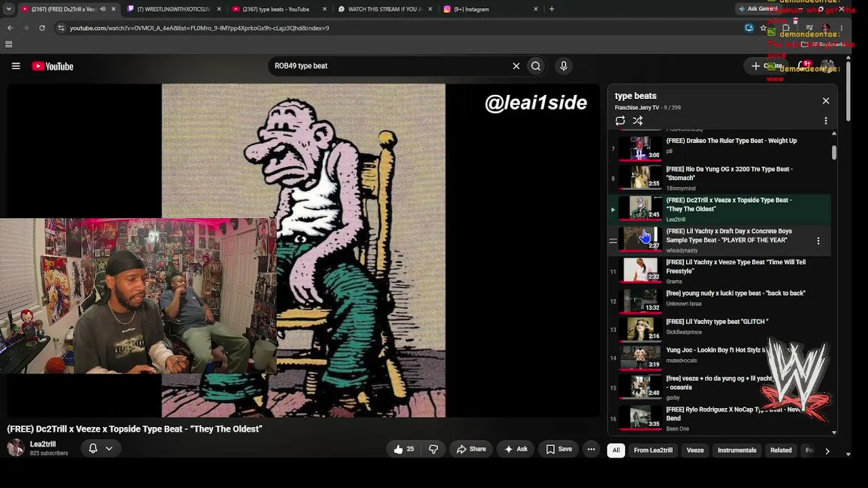Share this video
The image size is (868, 488).
[x=471, y=449]
